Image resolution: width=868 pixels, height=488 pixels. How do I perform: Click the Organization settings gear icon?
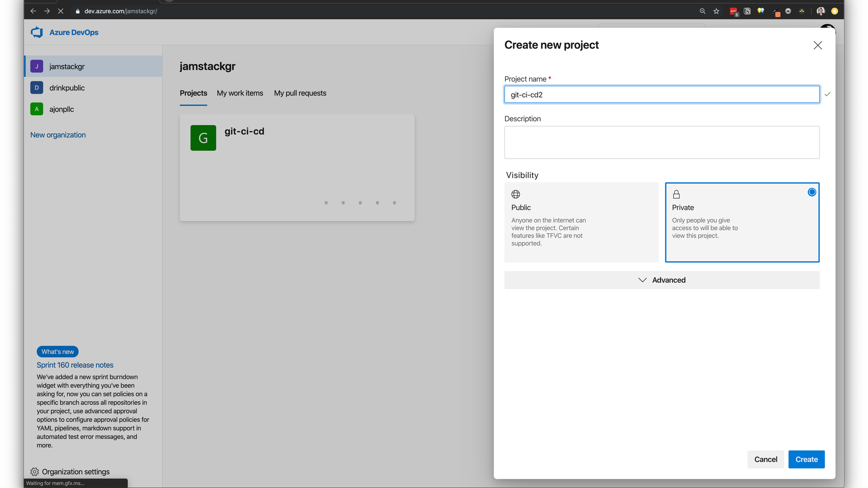click(34, 472)
